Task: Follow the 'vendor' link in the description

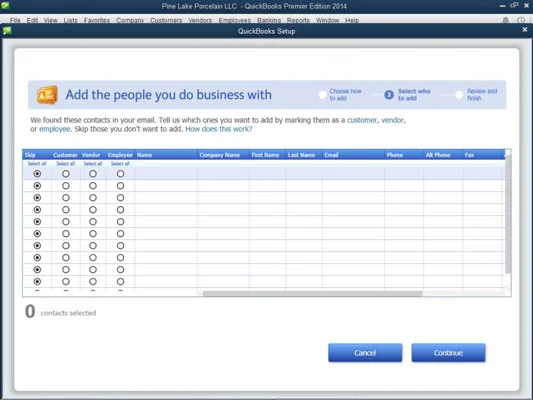Action: point(392,120)
